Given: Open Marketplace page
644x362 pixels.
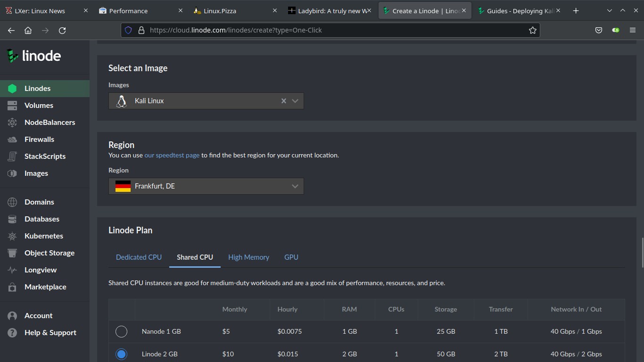Looking at the screenshot, I should [x=45, y=287].
